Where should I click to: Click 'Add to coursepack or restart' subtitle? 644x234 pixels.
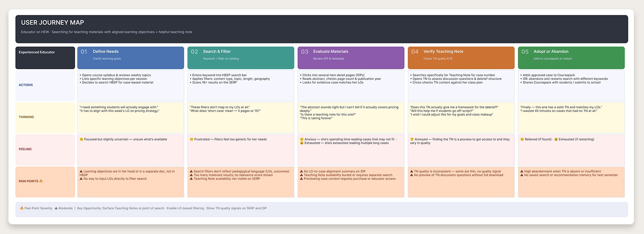click(x=553, y=59)
